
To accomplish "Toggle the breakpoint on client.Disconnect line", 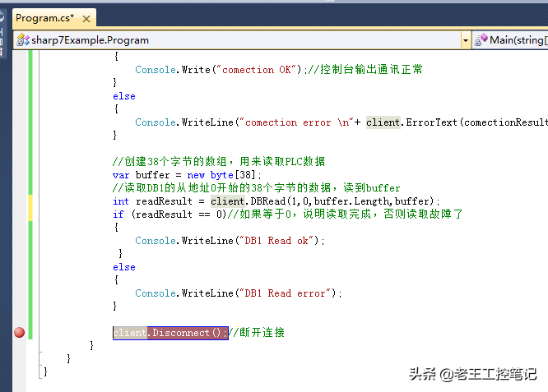I will (20, 332).
